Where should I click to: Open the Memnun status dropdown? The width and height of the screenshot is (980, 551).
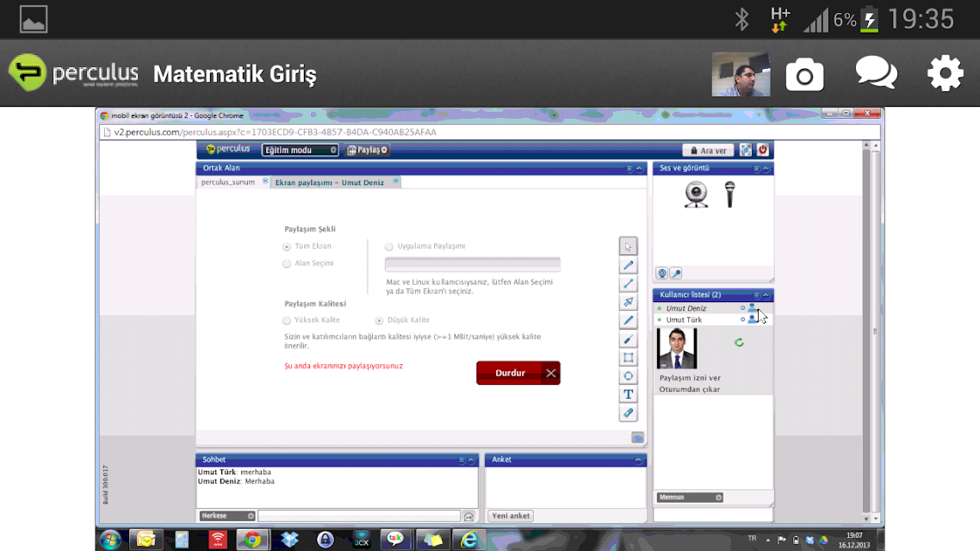pyautogui.click(x=690, y=498)
